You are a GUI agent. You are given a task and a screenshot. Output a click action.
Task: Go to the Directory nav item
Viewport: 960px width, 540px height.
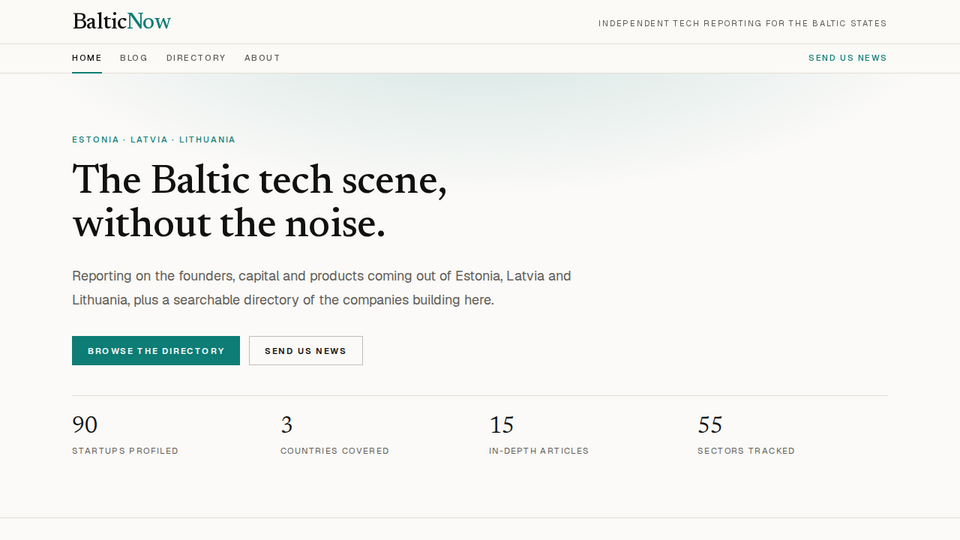click(x=196, y=58)
